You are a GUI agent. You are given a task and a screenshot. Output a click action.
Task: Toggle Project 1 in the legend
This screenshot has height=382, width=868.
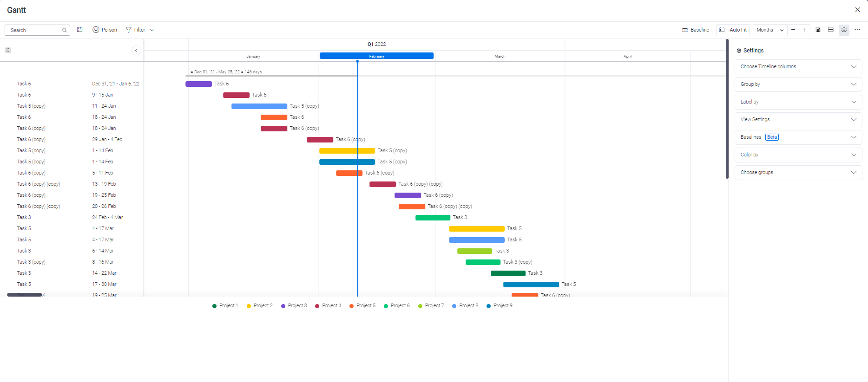(x=225, y=306)
